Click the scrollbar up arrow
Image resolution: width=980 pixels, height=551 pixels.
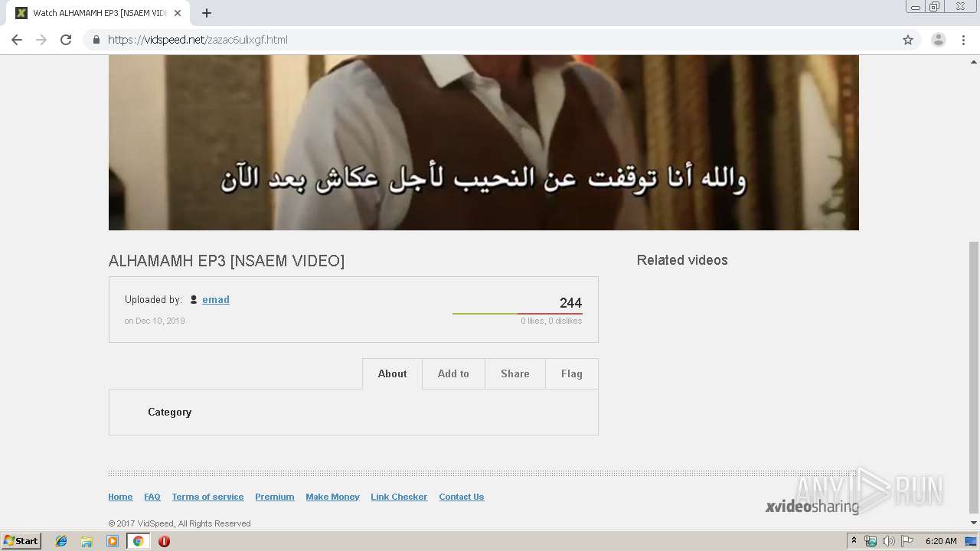[974, 60]
